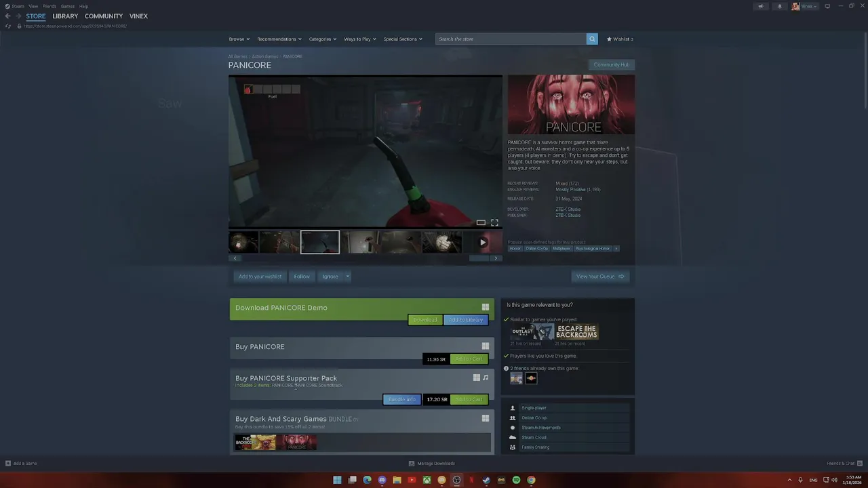Open the Ignore options dropdown arrow
The width and height of the screenshot is (868, 488).
pyautogui.click(x=347, y=277)
